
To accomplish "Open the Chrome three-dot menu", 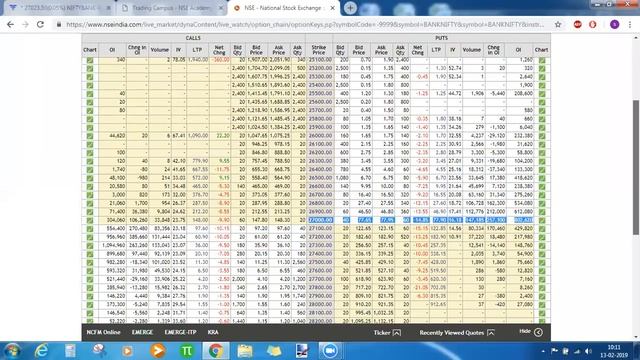I will [x=630, y=24].
